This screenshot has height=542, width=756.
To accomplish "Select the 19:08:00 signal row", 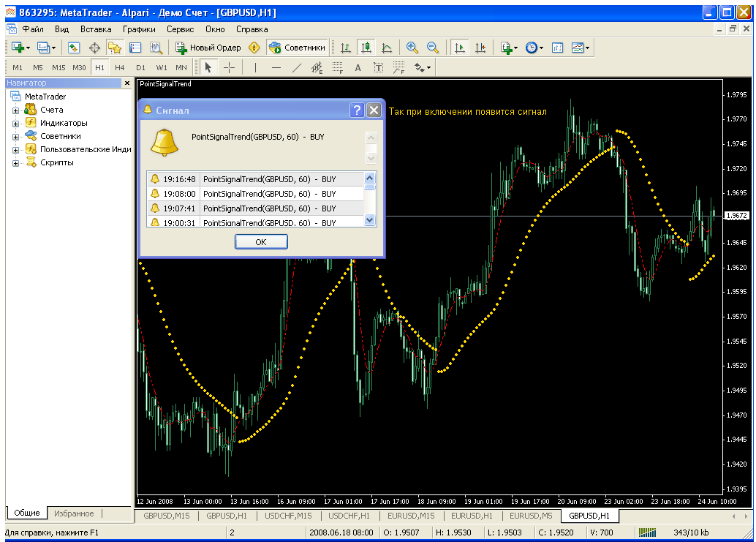I will pyautogui.click(x=256, y=194).
